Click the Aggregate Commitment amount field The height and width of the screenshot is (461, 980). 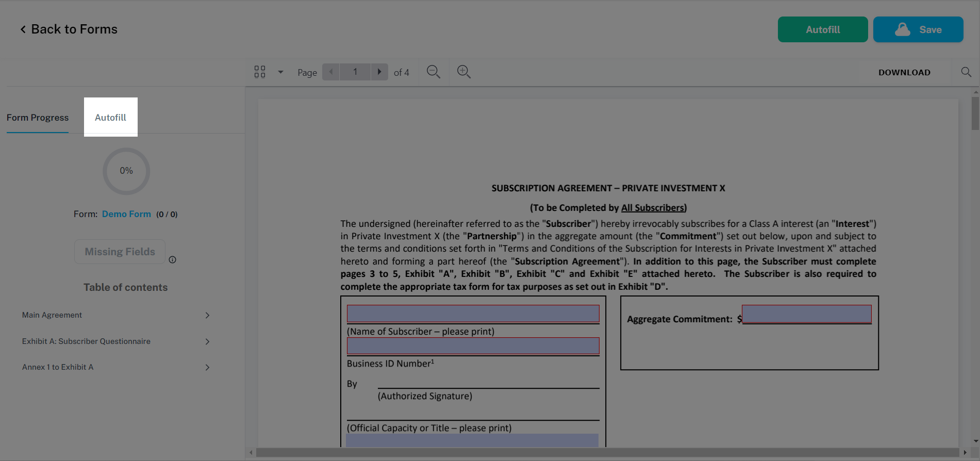807,314
